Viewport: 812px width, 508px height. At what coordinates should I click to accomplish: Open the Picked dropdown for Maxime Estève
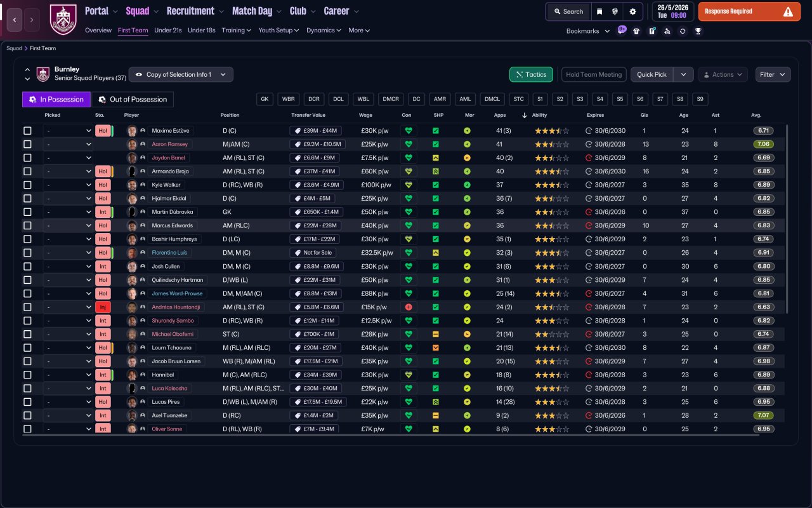pos(69,131)
